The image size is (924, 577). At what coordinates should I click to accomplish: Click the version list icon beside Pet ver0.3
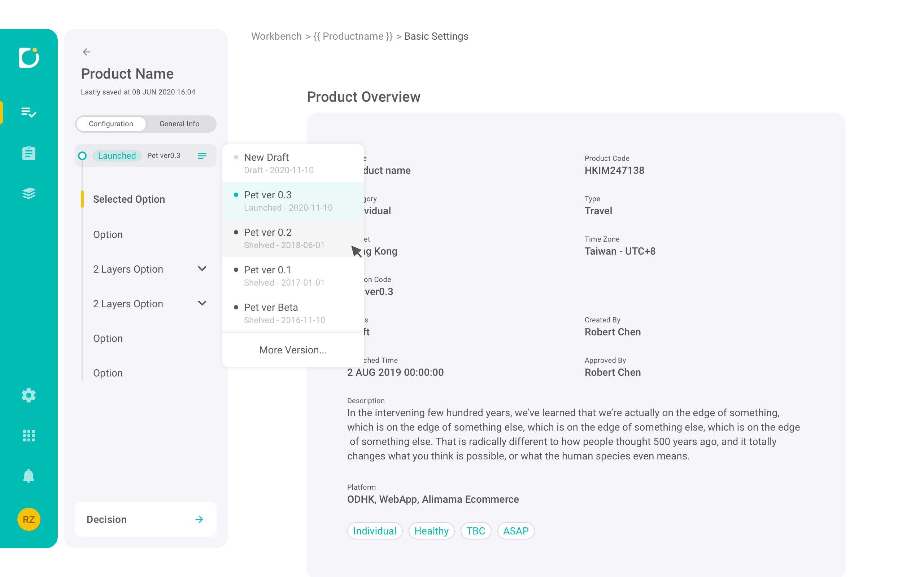[202, 156]
